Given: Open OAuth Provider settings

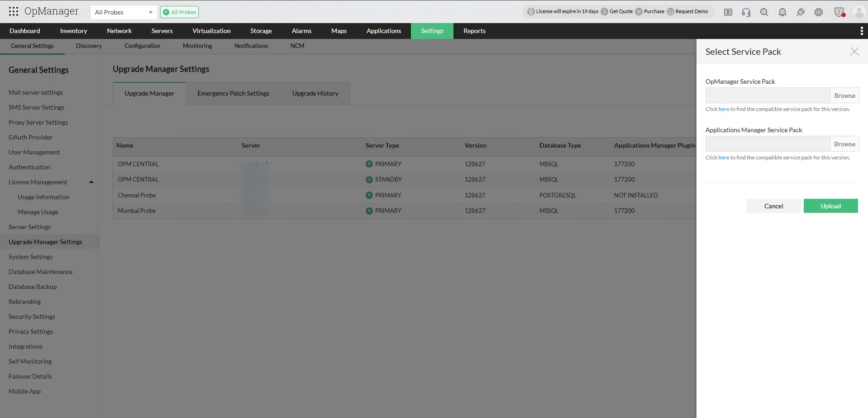Looking at the screenshot, I should [x=30, y=137].
